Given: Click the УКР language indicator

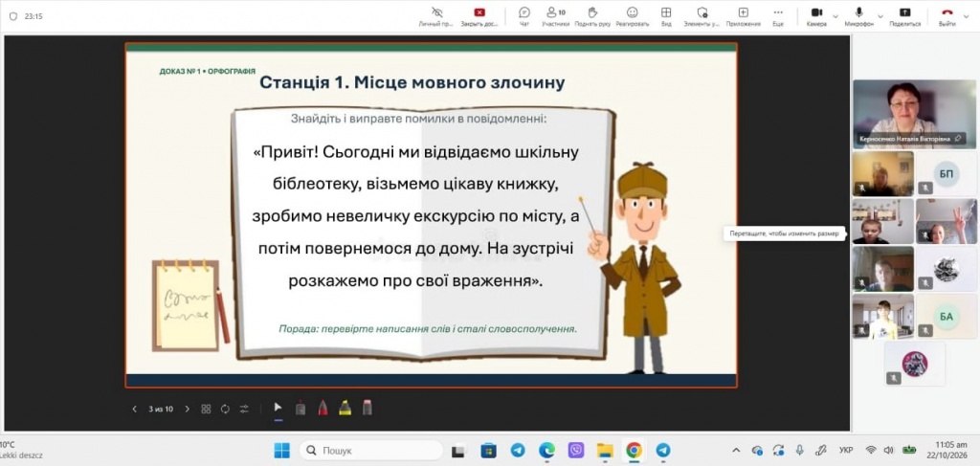Looking at the screenshot, I should (846, 450).
